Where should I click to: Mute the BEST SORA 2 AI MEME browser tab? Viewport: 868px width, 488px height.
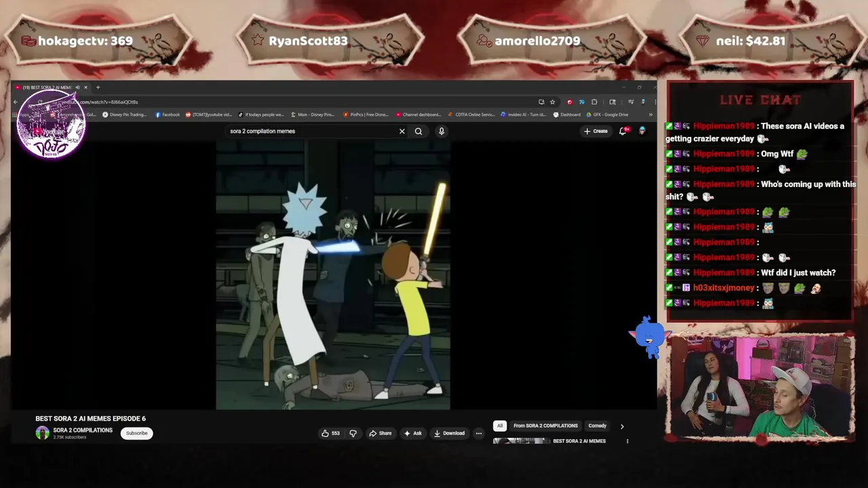[77, 87]
